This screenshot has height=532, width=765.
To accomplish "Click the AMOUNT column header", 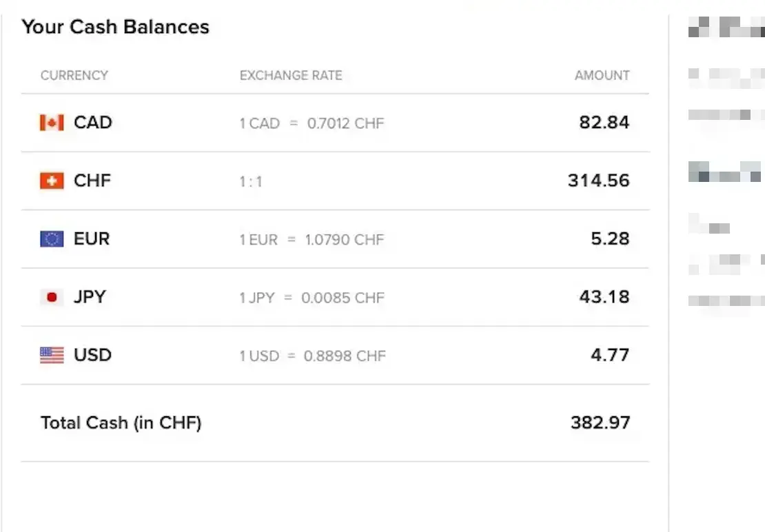I will (x=602, y=76).
